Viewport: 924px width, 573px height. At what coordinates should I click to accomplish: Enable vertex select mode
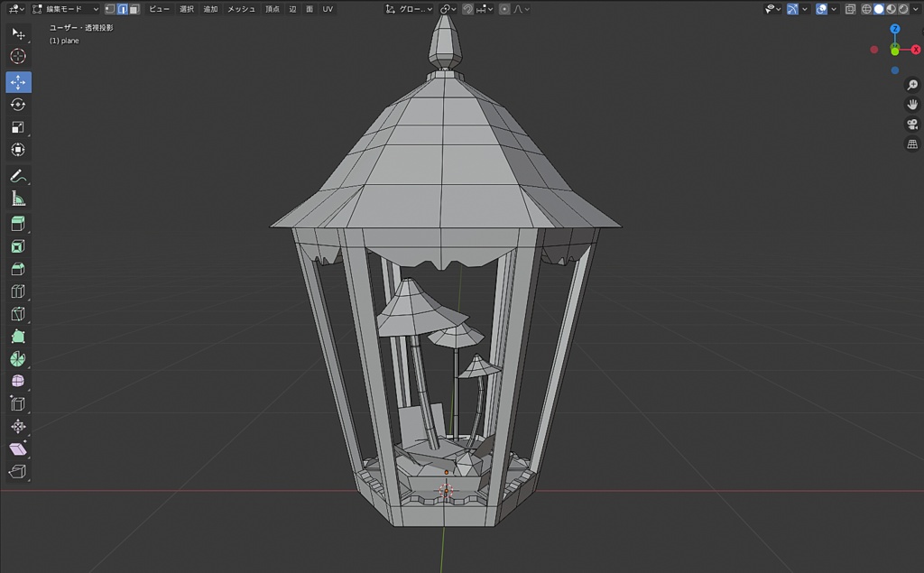pos(110,9)
